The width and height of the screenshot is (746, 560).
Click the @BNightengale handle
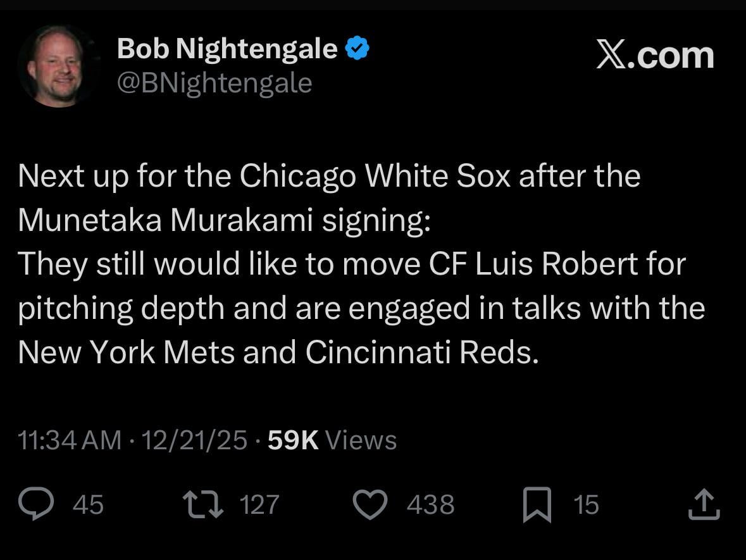(x=214, y=82)
